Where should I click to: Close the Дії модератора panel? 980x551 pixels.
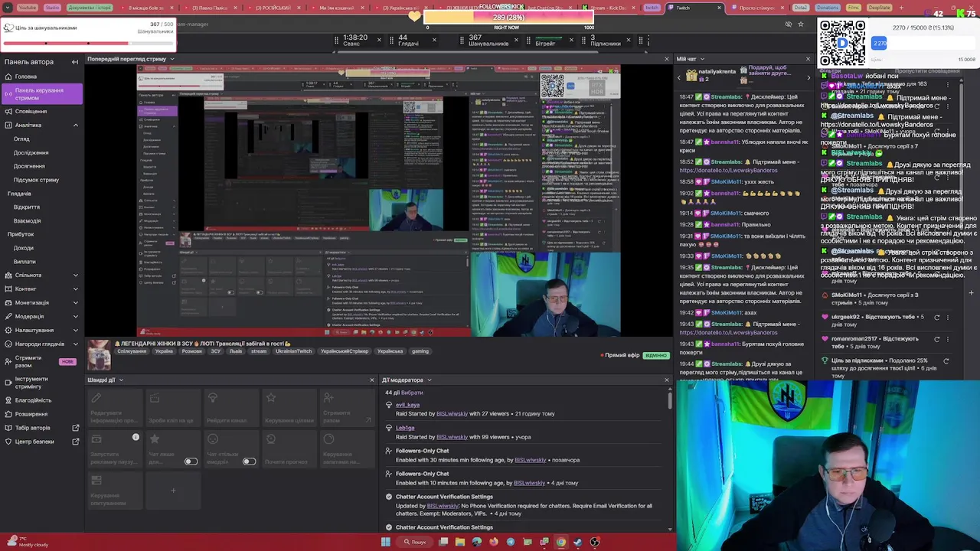pyautogui.click(x=666, y=380)
